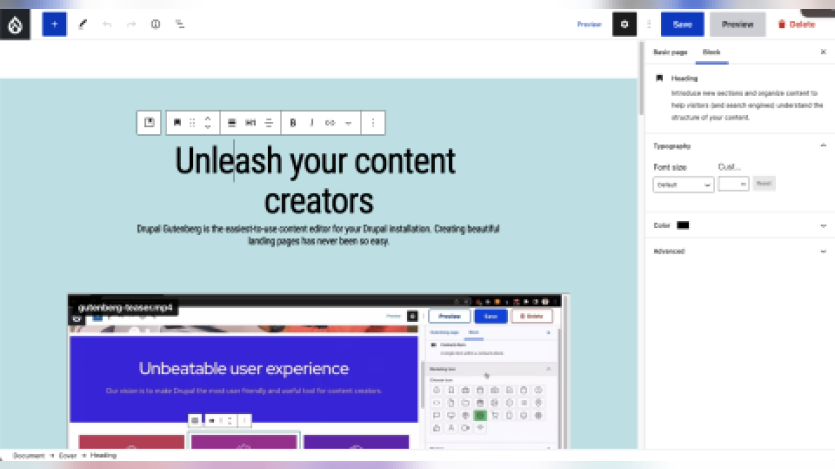Click the Drupal logo icon
The width and height of the screenshot is (835, 469).
coord(15,24)
